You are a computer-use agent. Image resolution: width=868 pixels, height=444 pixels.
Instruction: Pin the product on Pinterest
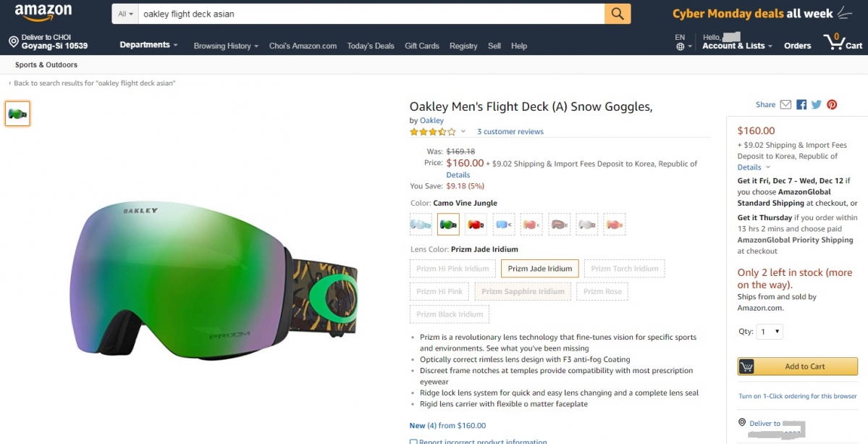tap(832, 104)
